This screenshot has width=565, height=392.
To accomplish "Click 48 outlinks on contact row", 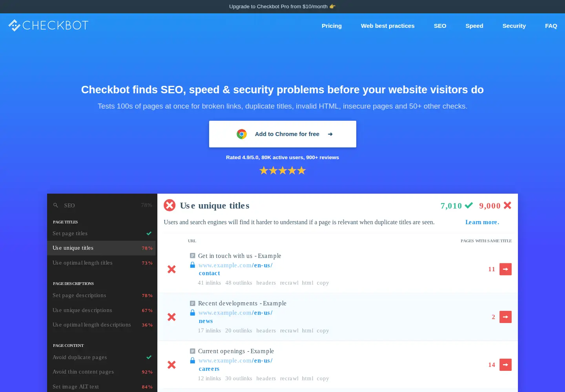I will coord(239,283).
